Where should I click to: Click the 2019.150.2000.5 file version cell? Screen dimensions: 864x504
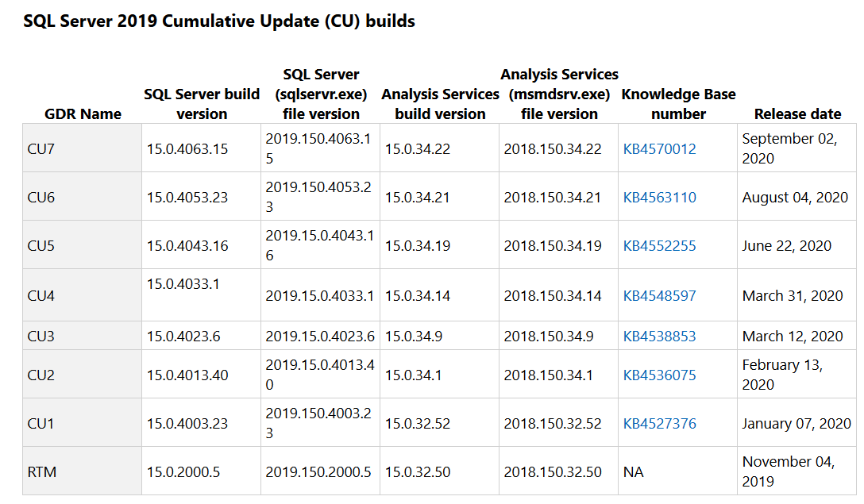[318, 472]
